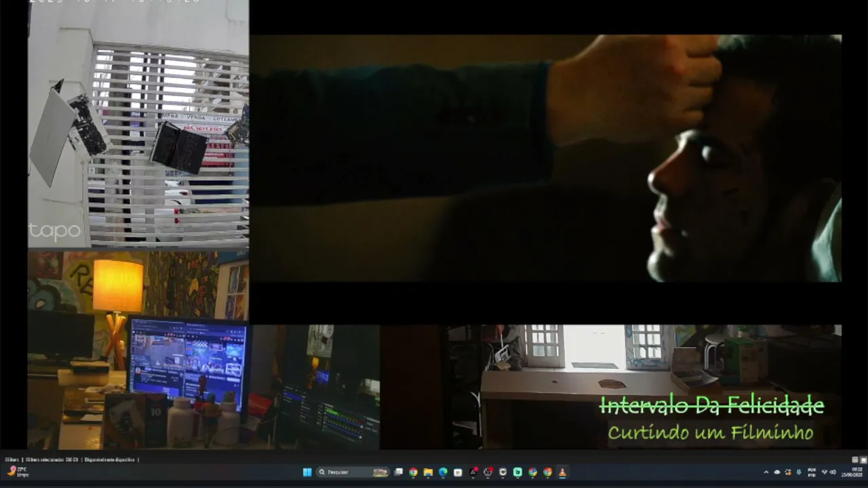Open the OneDrive cloud tray icon
Image resolution: width=868 pixels, height=488 pixels.
click(777, 472)
